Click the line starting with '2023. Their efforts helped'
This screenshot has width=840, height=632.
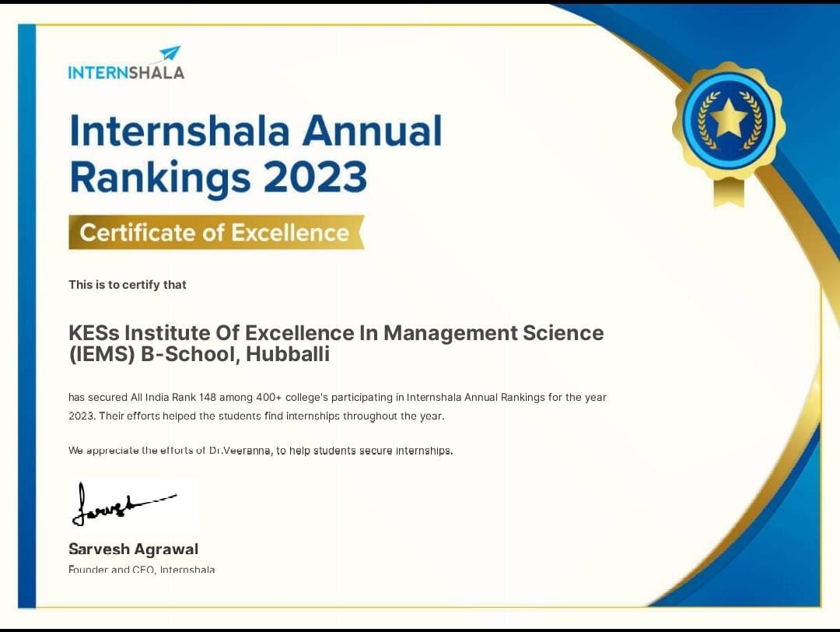(x=257, y=416)
